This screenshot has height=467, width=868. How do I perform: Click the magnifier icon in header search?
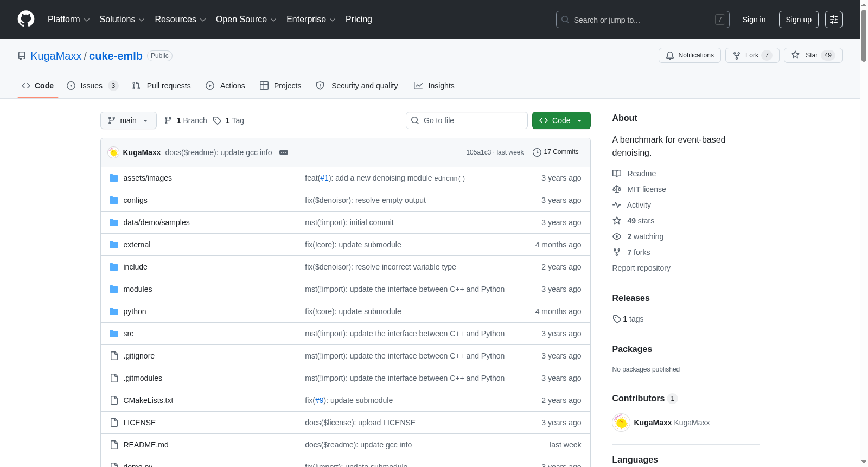pos(565,20)
